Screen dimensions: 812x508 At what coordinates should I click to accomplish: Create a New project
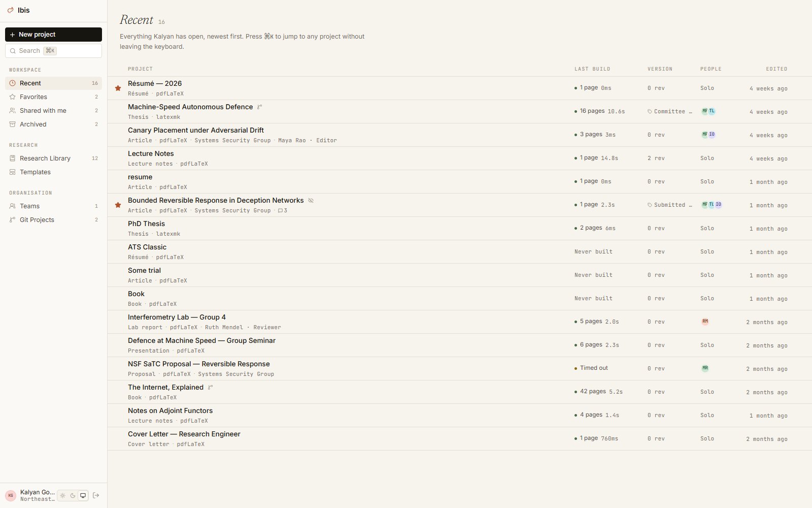pyautogui.click(x=53, y=35)
